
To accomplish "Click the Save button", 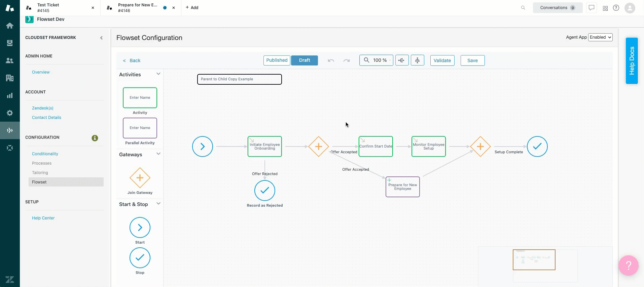I will pos(472,60).
